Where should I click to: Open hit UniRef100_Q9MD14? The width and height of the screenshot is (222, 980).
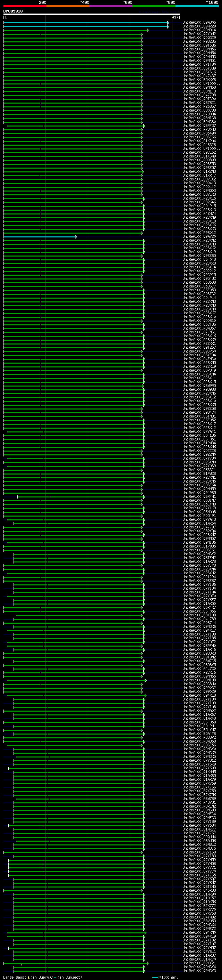pyautogui.click(x=199, y=30)
